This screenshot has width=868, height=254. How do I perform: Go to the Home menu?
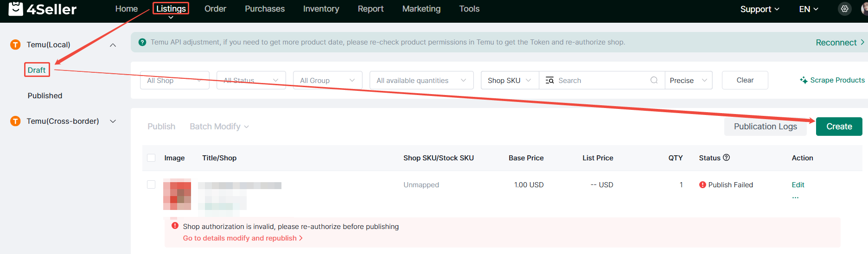pos(127,9)
